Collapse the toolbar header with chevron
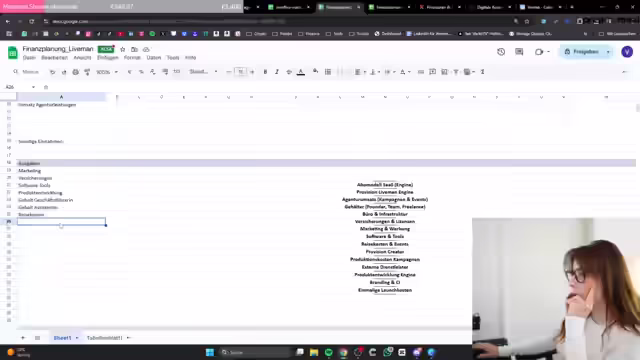This screenshot has width=640, height=360. (624, 72)
